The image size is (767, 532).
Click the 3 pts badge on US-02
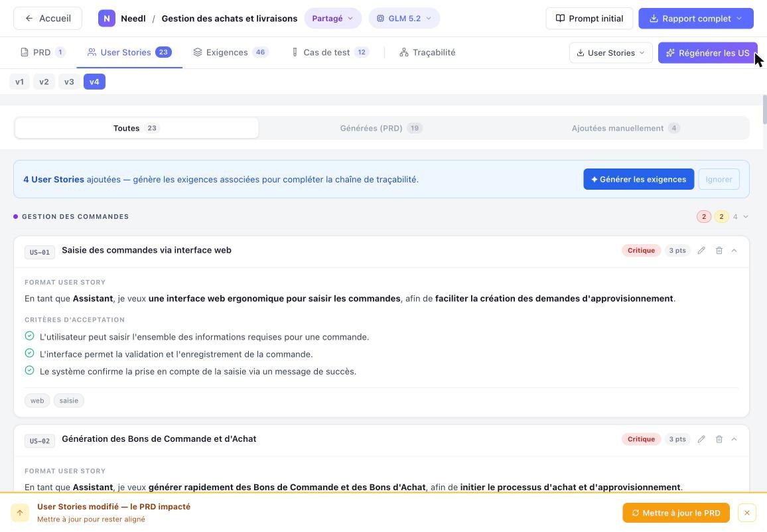(677, 439)
